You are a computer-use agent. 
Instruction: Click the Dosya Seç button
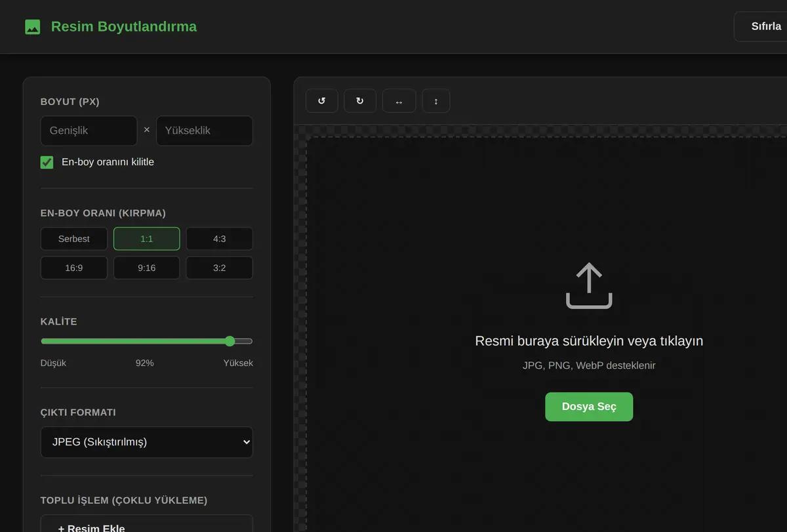tap(589, 407)
